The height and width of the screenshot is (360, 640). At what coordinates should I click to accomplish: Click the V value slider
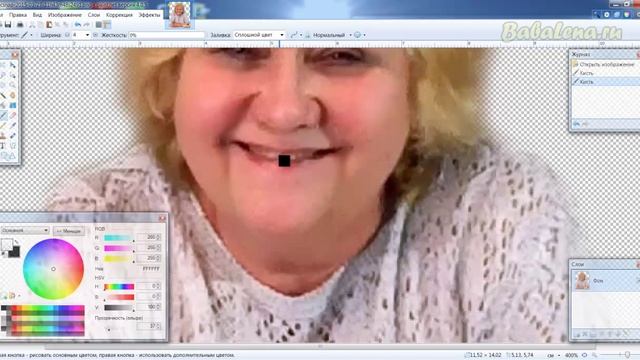coord(119,307)
